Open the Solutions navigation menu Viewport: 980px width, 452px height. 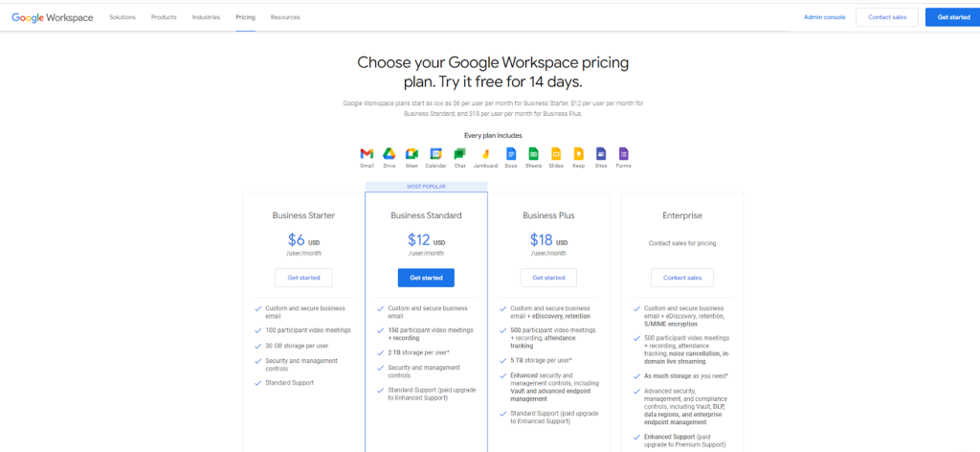tap(122, 17)
